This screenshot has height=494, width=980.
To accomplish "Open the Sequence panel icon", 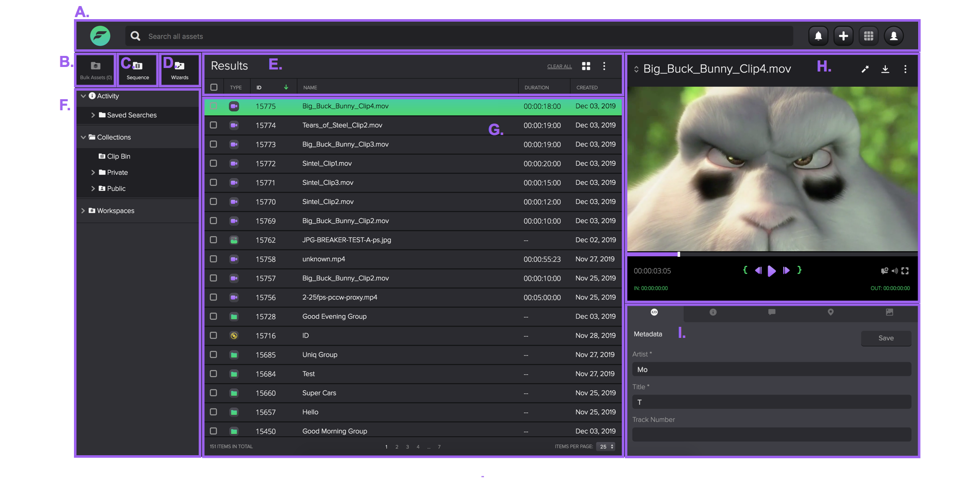I will point(137,66).
